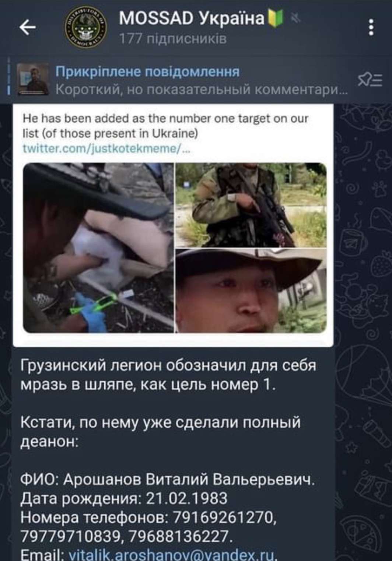This screenshot has width=392, height=561.
Task: Click the vitalik.aroshanov@yandex.ru email link
Action: 172,555
